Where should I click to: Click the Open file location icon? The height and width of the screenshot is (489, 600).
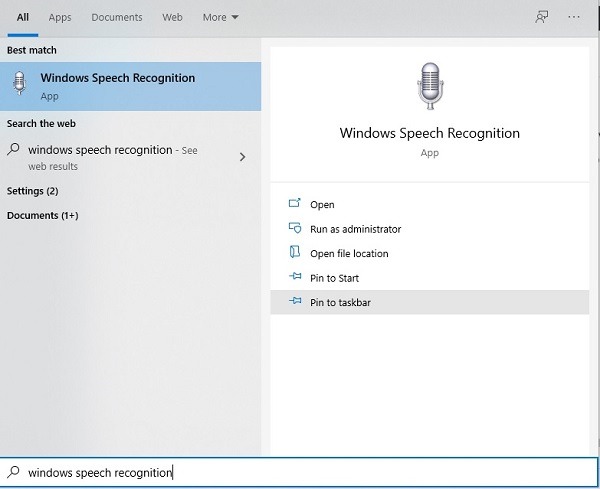pyautogui.click(x=295, y=251)
